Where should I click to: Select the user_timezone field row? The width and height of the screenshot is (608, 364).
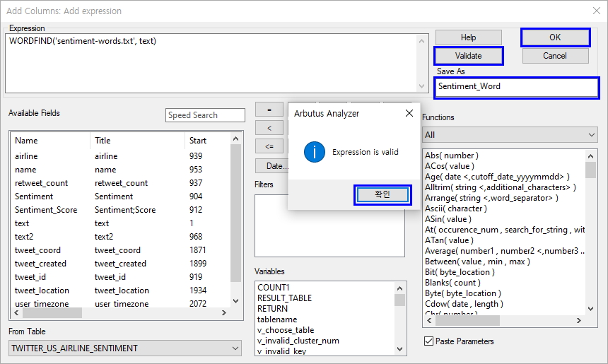click(x=120, y=303)
